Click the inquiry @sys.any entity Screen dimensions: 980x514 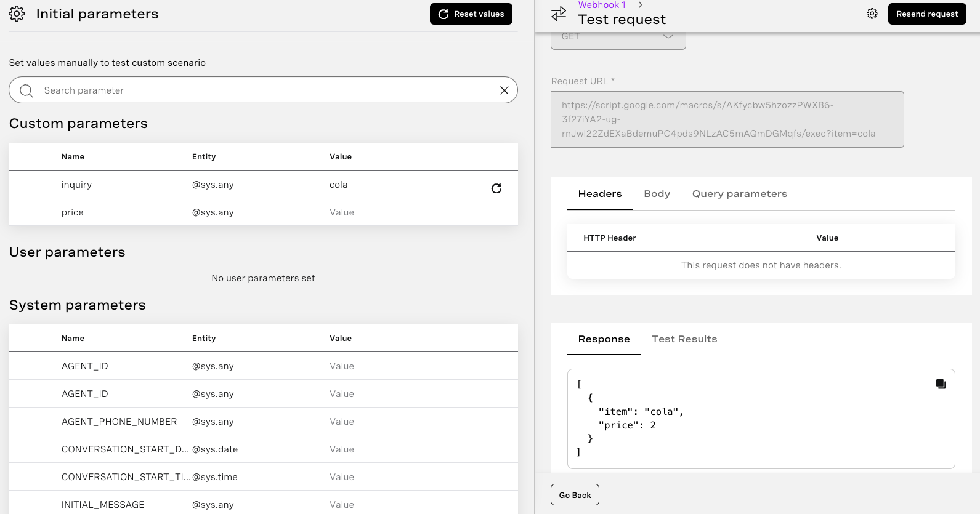click(213, 185)
